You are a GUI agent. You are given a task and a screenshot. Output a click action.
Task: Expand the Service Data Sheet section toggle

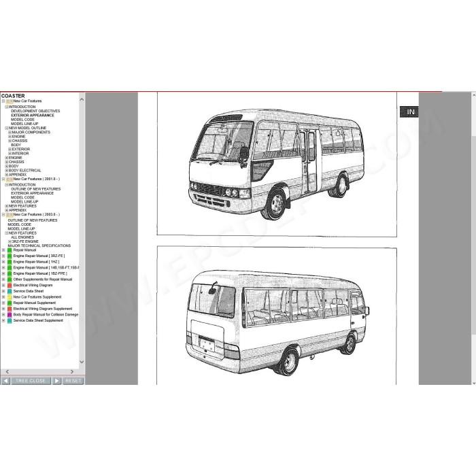[x=3, y=291]
